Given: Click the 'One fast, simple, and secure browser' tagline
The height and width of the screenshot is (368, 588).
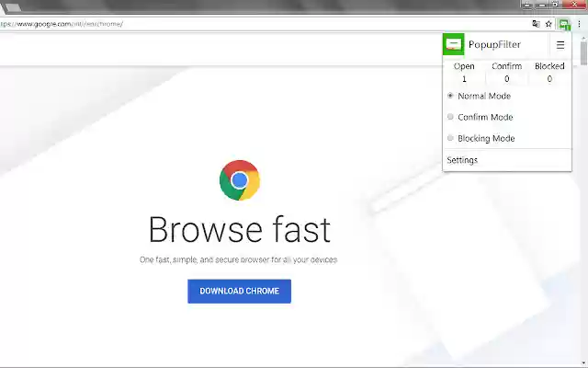Looking at the screenshot, I should click(x=239, y=259).
